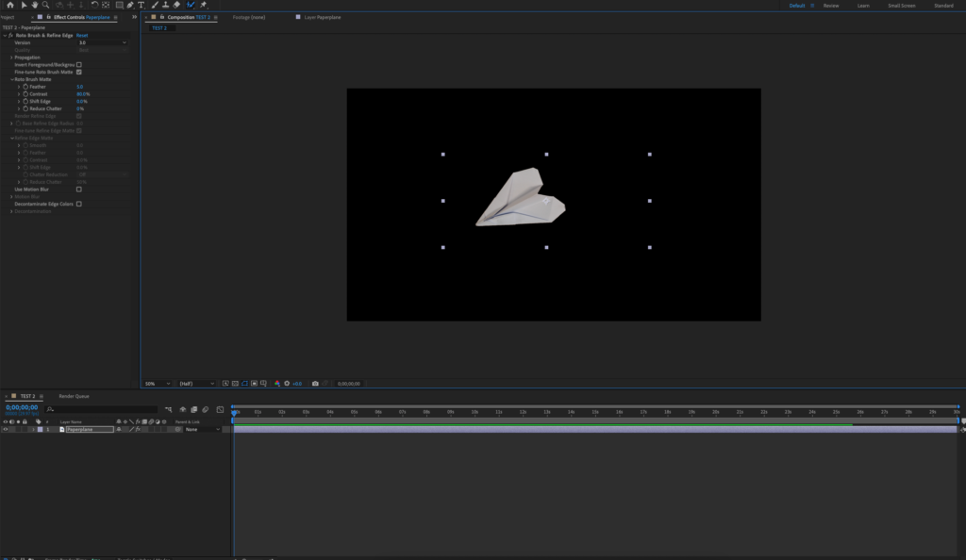Activate the Roto Brush tool
The width and height of the screenshot is (966, 560).
(x=191, y=5)
